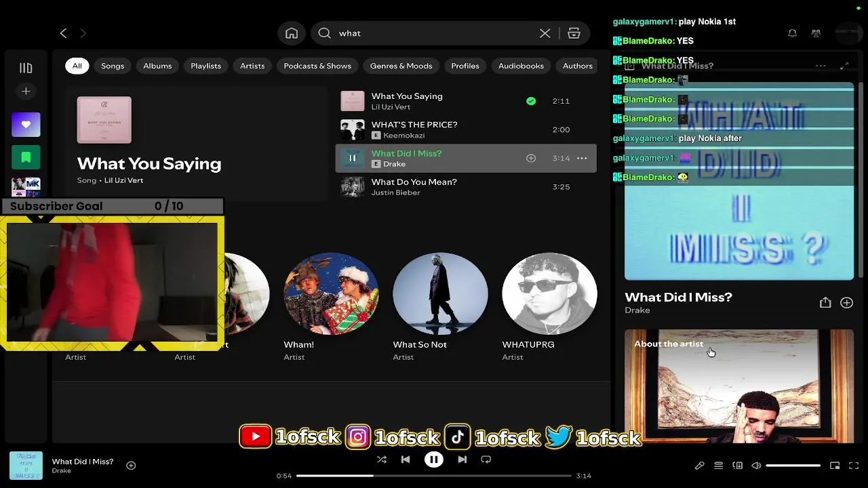Image resolution: width=868 pixels, height=488 pixels.
Task: Open the Wham! artist card
Action: tap(331, 306)
